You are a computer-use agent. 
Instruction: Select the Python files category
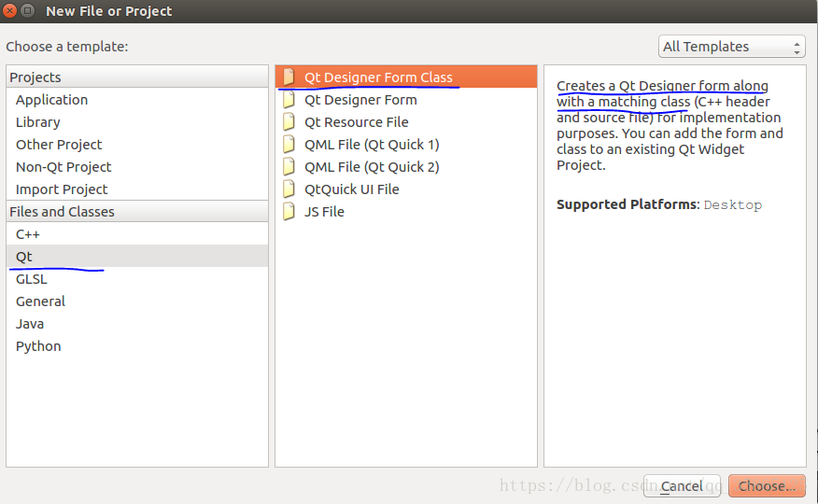(137, 346)
